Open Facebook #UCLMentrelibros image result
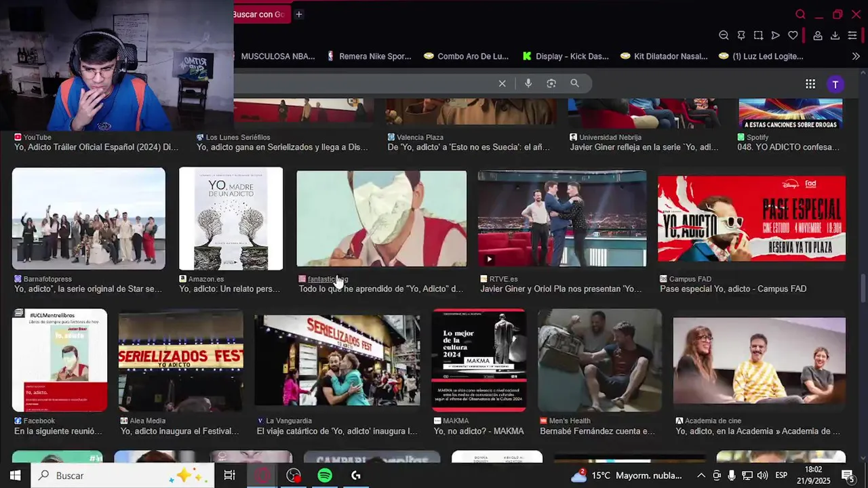Screen dimensions: 868x488 click(60, 361)
